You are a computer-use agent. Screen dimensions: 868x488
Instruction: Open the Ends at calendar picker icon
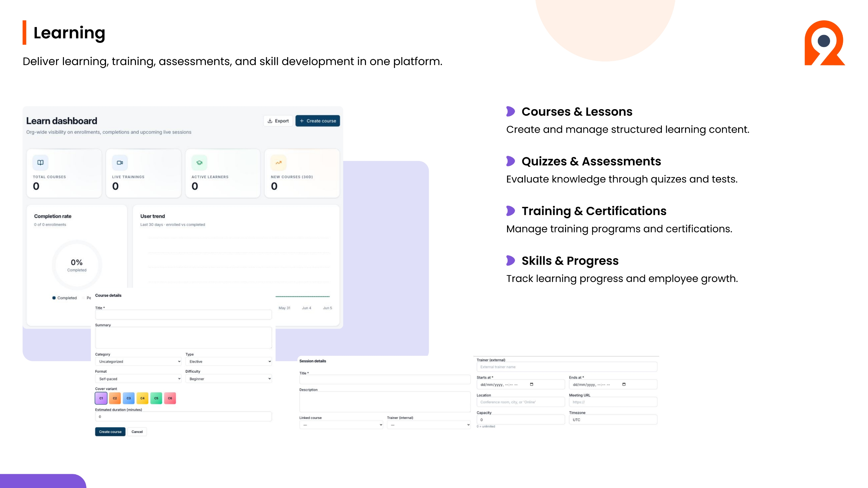[624, 384]
